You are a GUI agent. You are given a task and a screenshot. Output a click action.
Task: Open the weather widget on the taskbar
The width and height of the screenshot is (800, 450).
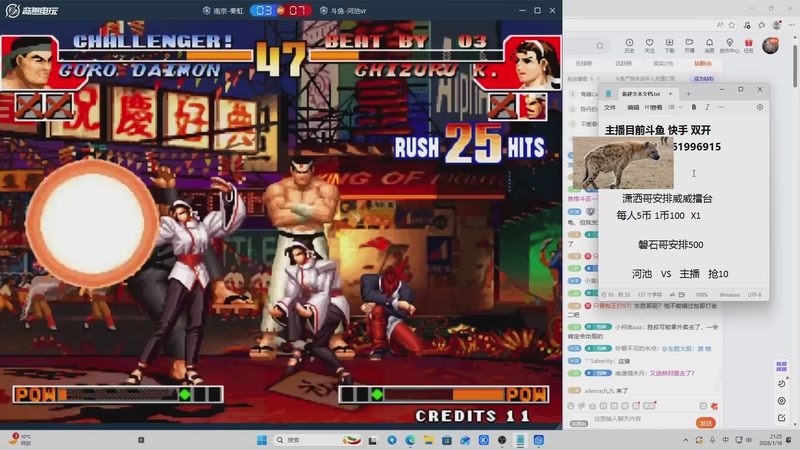click(x=20, y=440)
